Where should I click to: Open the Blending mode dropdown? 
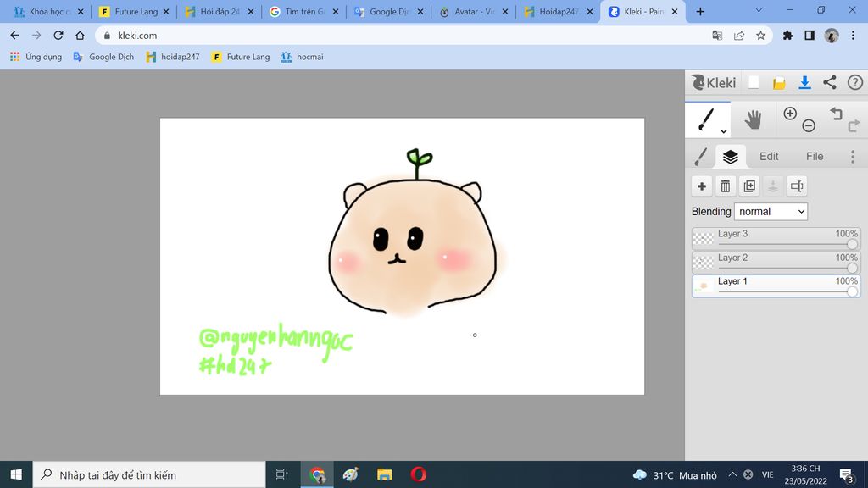coord(771,211)
